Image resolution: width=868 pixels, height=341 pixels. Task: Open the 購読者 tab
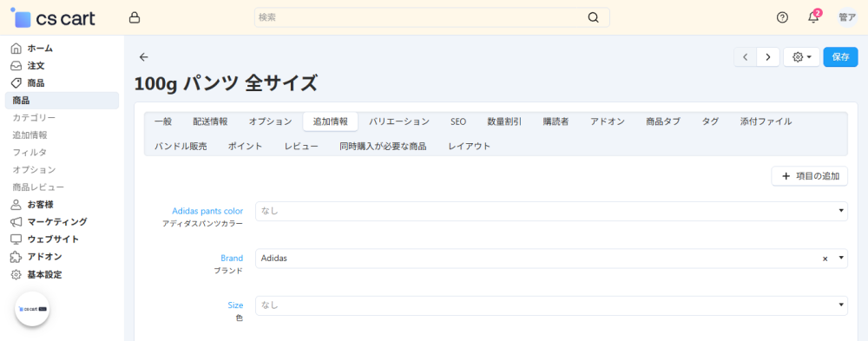coord(556,121)
